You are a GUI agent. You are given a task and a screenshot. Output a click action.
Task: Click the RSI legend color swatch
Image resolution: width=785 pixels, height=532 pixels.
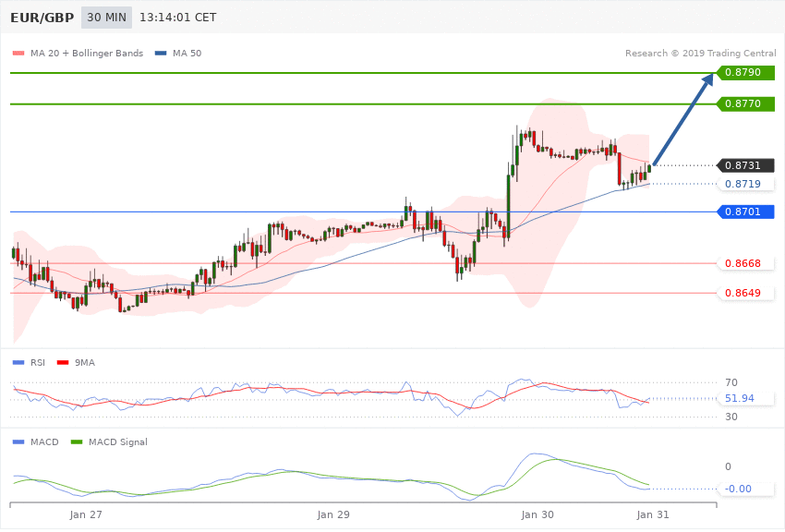click(18, 362)
